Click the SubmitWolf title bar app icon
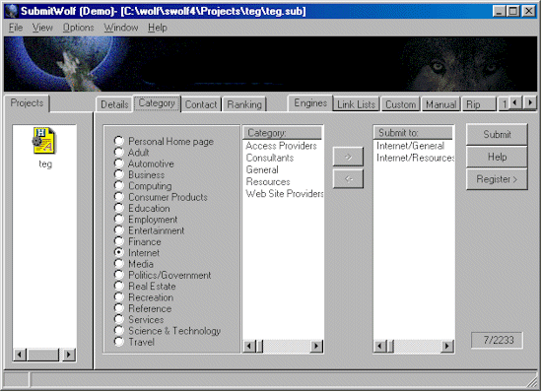 (x=12, y=11)
